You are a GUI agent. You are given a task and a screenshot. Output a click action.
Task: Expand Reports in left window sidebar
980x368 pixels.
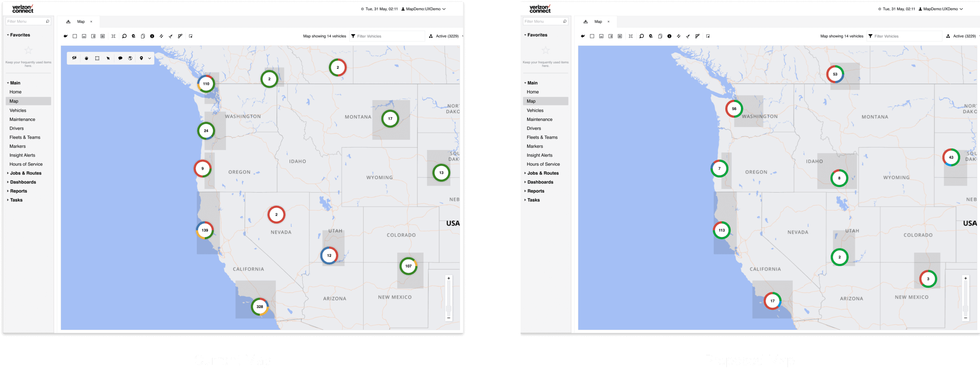point(8,191)
